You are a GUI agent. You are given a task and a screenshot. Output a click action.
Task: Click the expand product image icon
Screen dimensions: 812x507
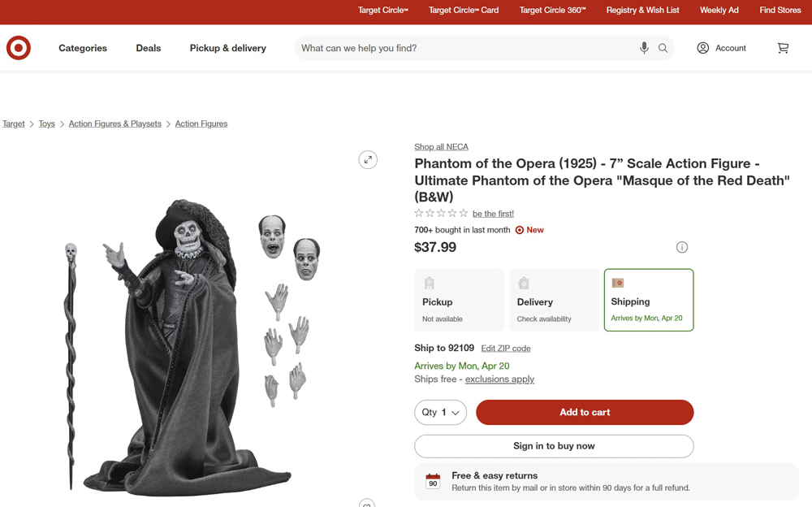point(368,159)
